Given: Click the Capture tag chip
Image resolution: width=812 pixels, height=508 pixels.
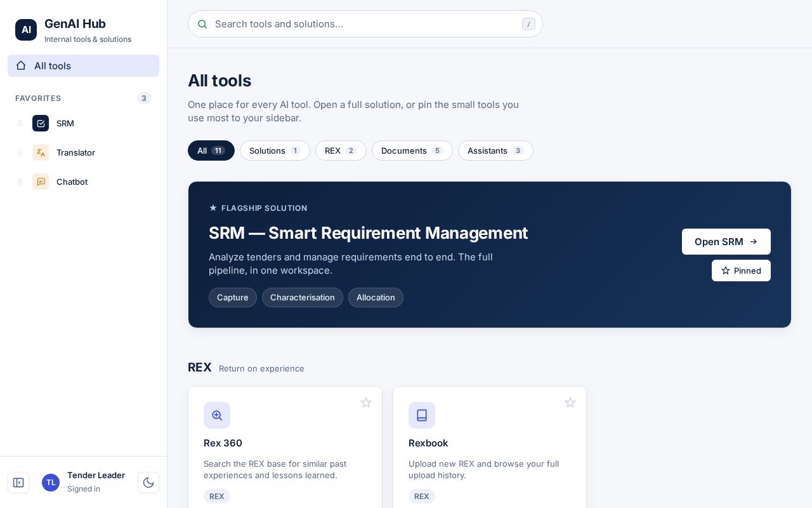Looking at the screenshot, I should coord(233,297).
